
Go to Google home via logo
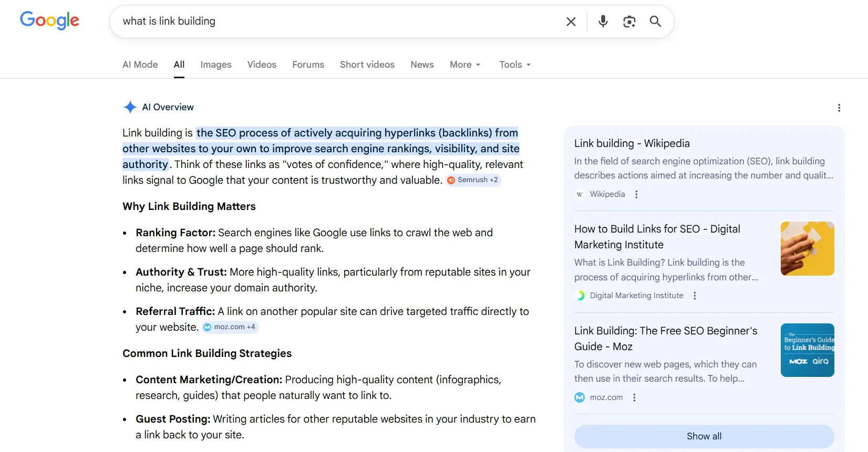49,21
